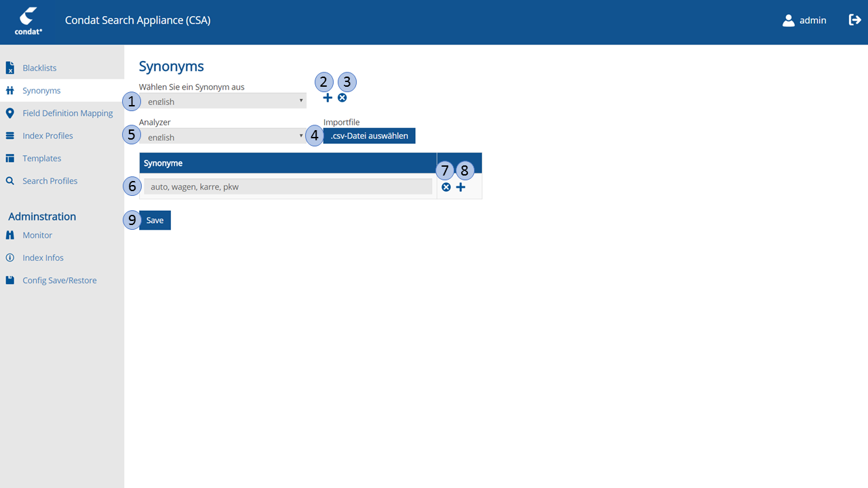Remove the synonym row with the cross icon
868x488 pixels.
[446, 186]
